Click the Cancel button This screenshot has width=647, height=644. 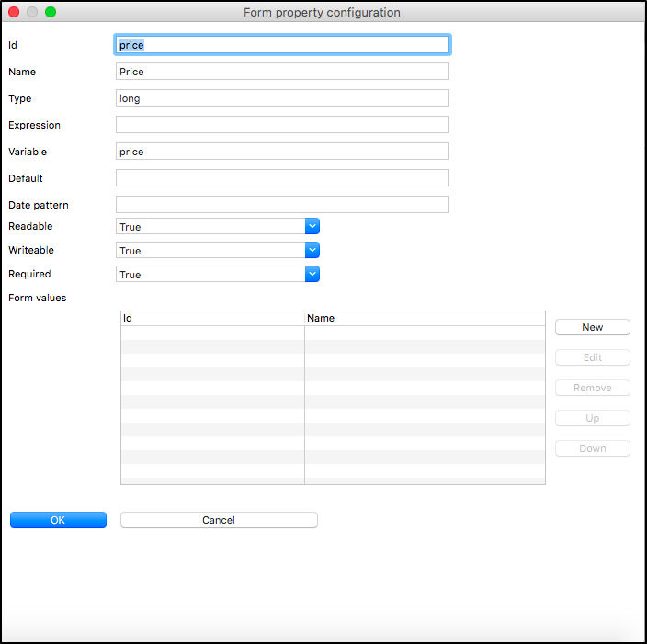click(x=219, y=520)
